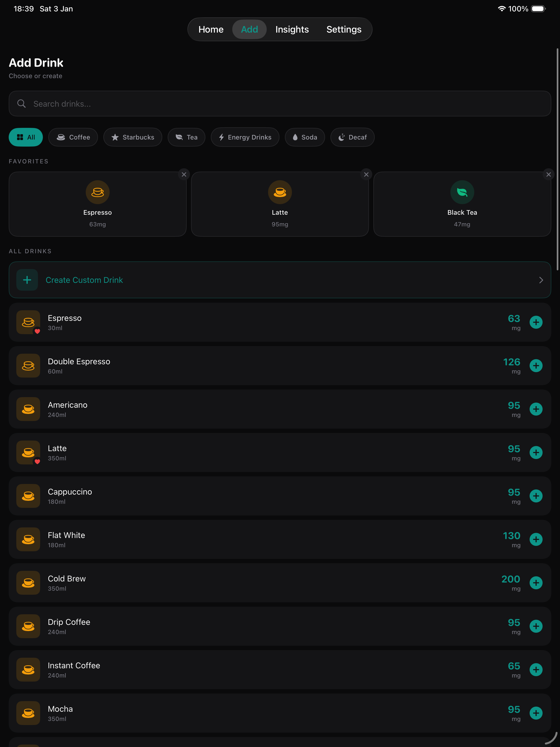Add Drip Coffee using its plus icon
The height and width of the screenshot is (747, 560).
[536, 626]
